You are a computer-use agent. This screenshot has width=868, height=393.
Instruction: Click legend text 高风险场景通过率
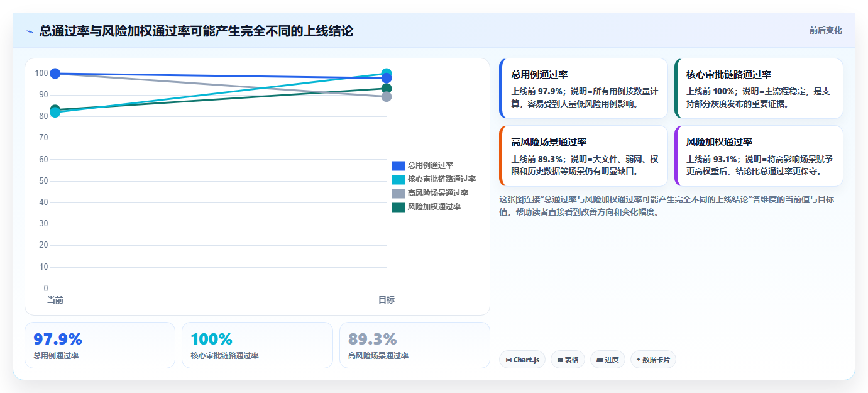(438, 193)
